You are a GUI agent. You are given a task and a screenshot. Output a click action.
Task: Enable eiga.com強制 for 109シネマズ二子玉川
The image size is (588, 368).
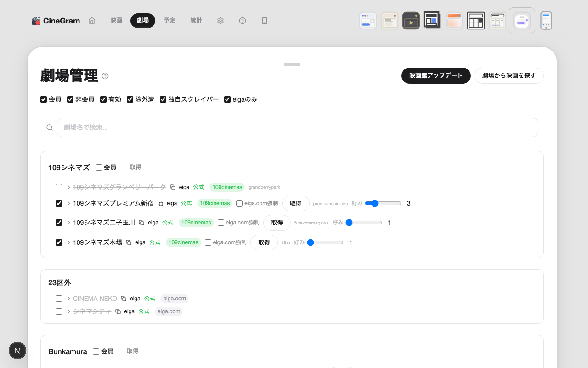[220, 223]
